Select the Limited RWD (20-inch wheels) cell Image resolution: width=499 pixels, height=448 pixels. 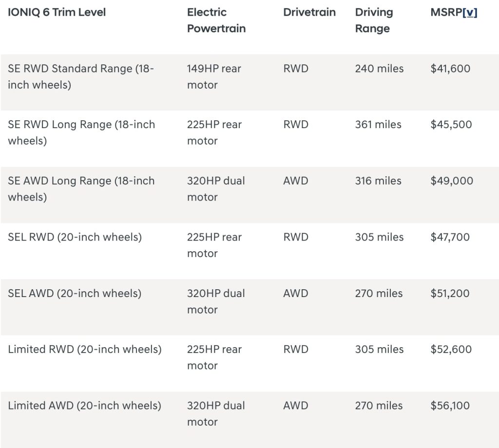coord(85,350)
